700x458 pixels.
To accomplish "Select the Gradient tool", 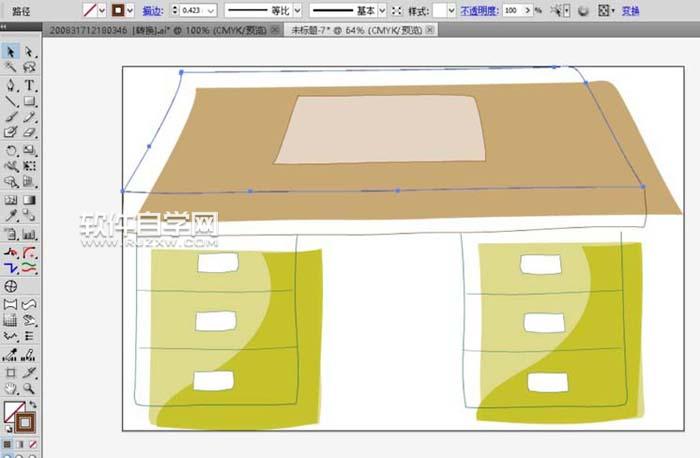I will pyautogui.click(x=29, y=200).
